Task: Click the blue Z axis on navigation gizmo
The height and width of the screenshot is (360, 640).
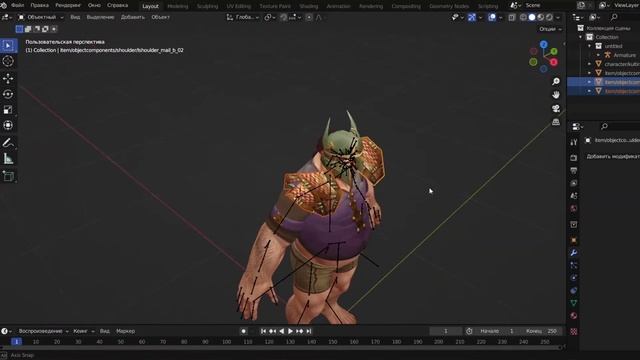Action: click(x=544, y=44)
